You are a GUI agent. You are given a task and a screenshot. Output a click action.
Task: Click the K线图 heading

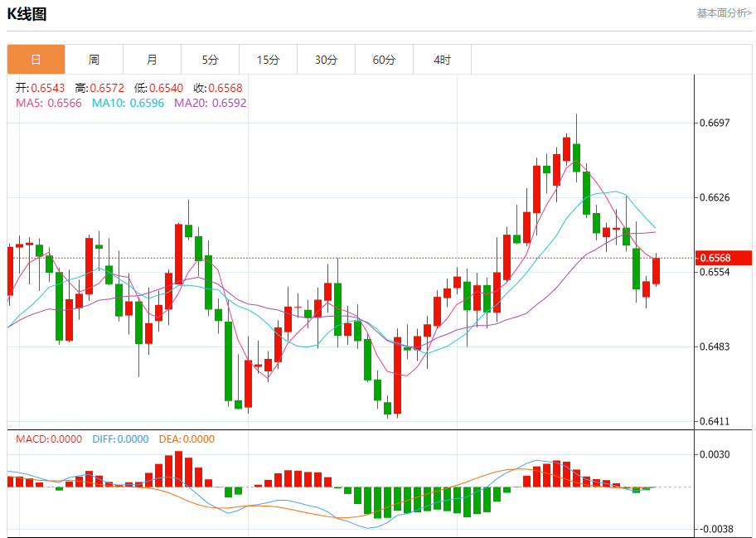tap(27, 14)
